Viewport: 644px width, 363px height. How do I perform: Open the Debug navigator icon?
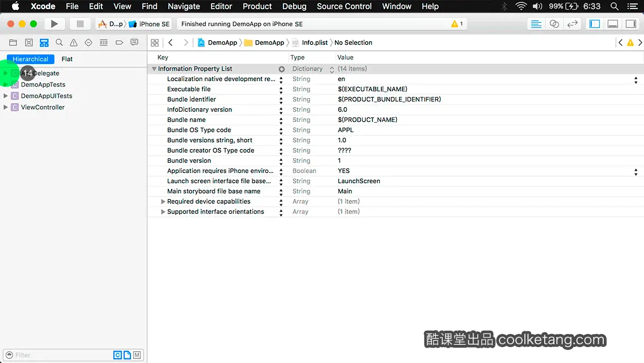click(104, 43)
